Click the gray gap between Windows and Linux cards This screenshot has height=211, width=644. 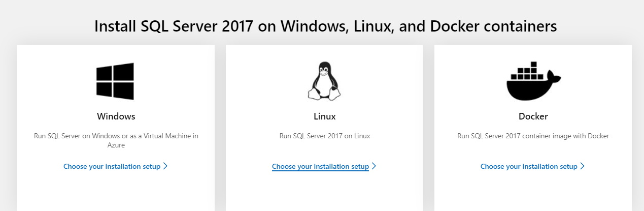[220, 127]
